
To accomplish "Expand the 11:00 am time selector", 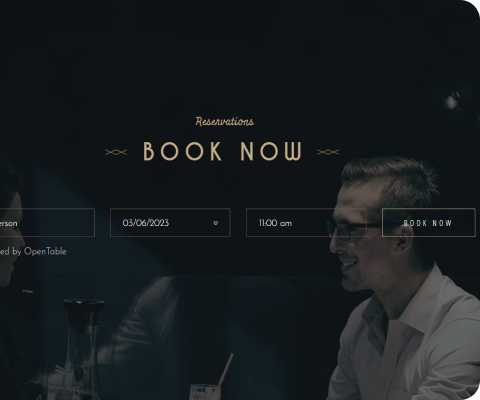I will [306, 223].
